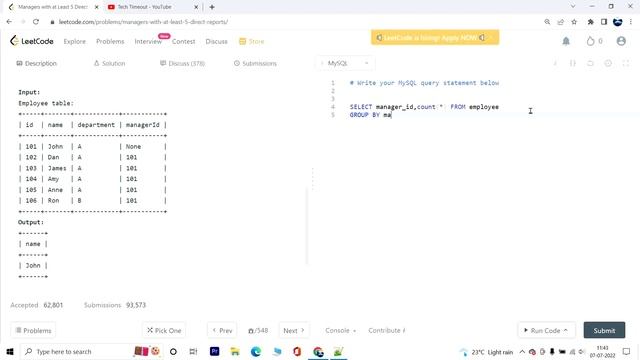Open Cortana circle on the taskbar
The height and width of the screenshot is (360, 640).
pyautogui.click(x=173, y=351)
